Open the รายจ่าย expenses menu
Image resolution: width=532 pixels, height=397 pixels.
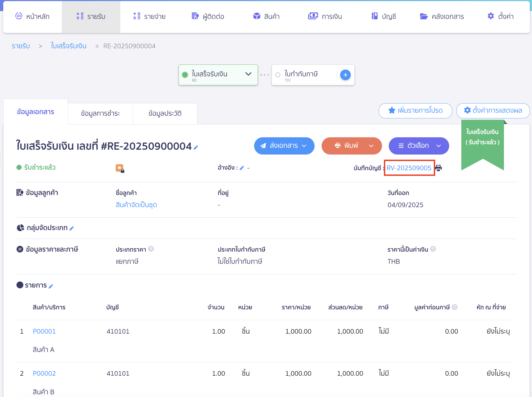coord(149,16)
